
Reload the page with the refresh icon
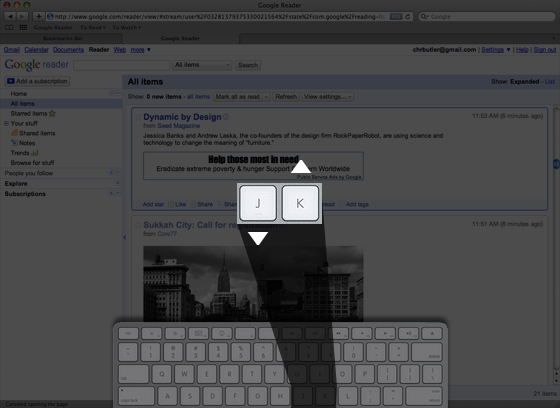[x=408, y=16]
